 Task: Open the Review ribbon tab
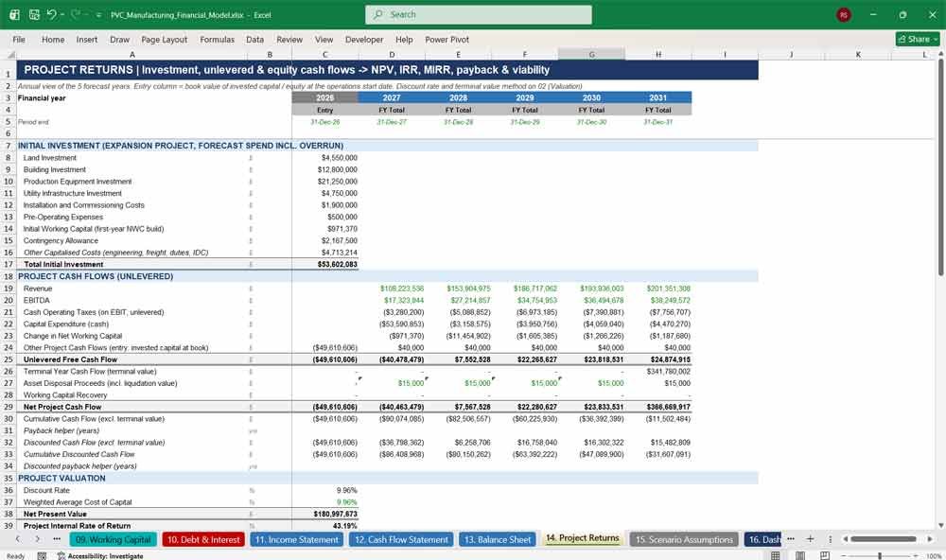point(289,39)
